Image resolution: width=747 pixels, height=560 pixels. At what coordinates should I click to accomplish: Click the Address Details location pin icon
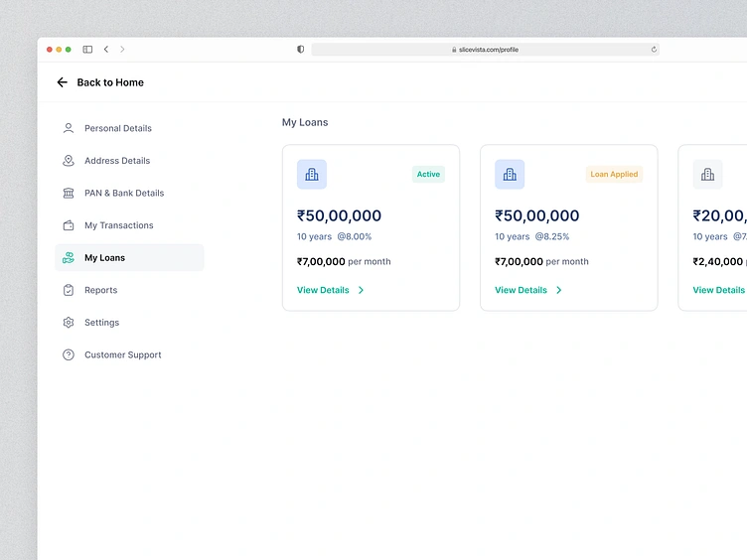69,161
